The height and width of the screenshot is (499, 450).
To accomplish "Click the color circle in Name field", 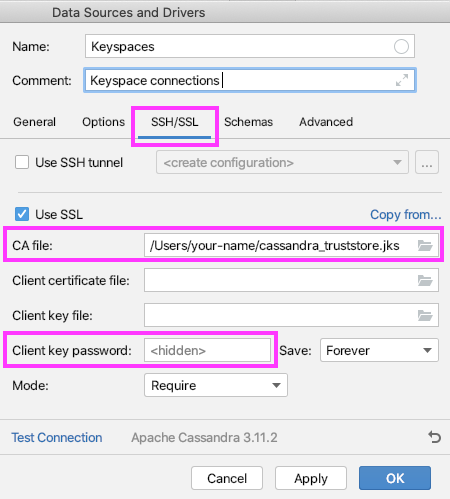I will pos(401,46).
